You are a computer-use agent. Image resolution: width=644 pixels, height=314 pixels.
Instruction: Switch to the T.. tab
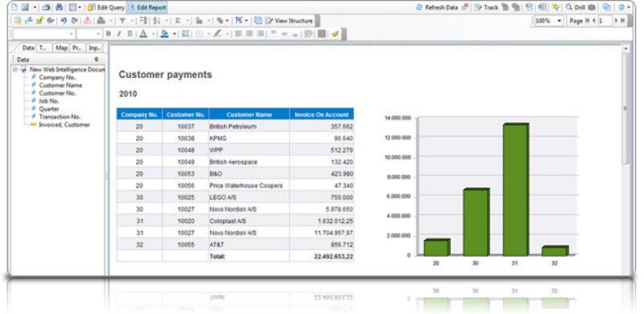tap(44, 48)
